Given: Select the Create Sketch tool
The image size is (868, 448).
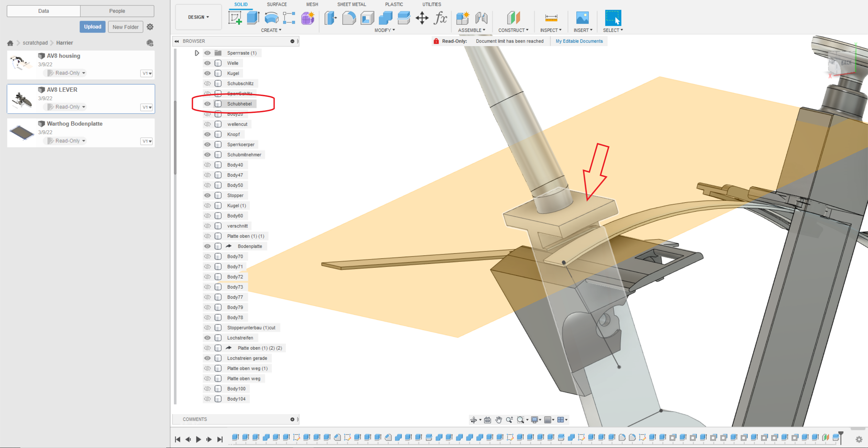Looking at the screenshot, I should point(235,18).
